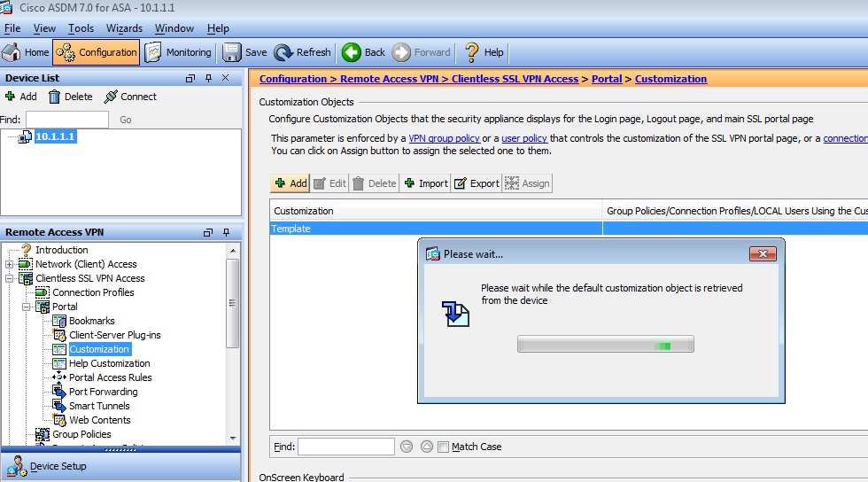Click the Customization column header

point(436,211)
